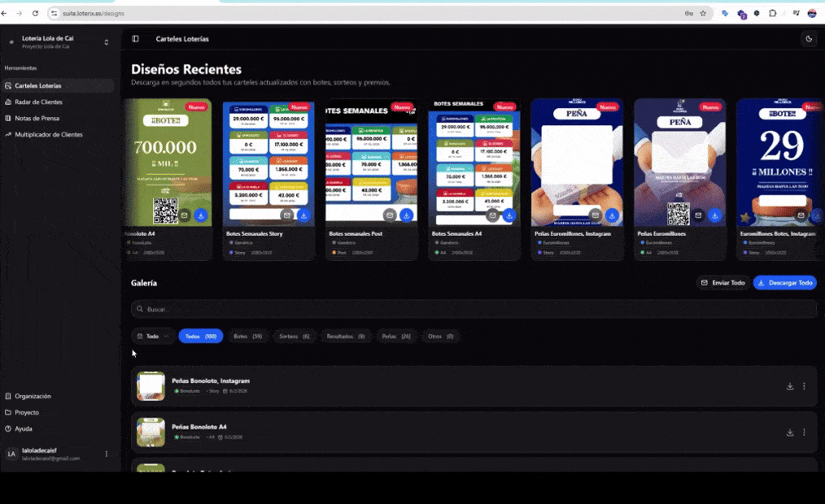Open more options for Peñas Bonoloto A4

tap(804, 432)
